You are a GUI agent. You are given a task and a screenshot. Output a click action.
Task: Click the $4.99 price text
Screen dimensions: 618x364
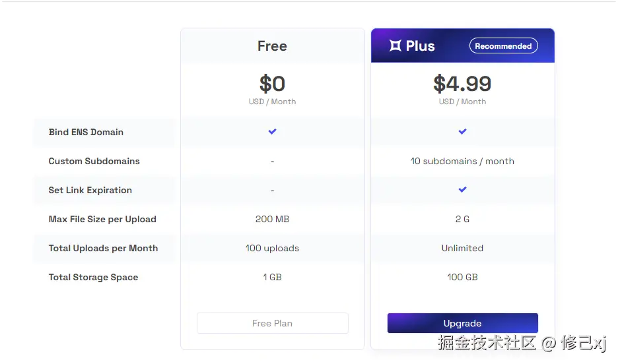[462, 84]
